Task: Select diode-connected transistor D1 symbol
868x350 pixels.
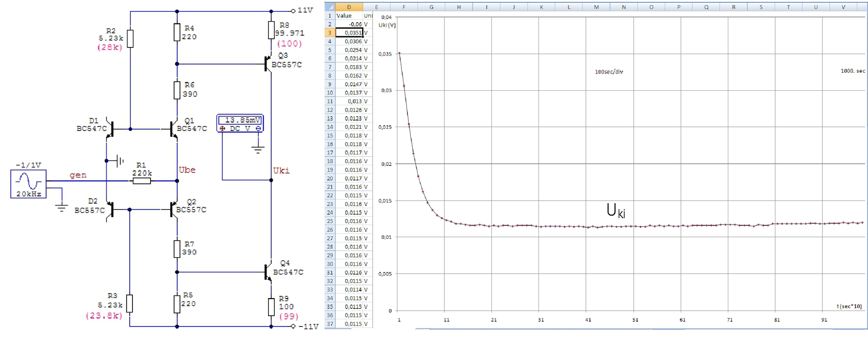Action: coord(110,129)
